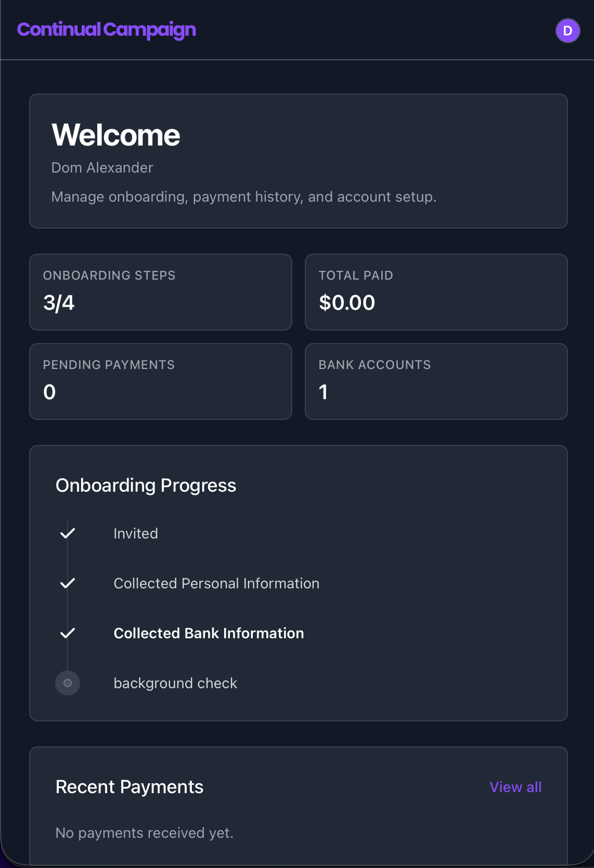The width and height of the screenshot is (594, 868).
Task: Click the pending circle beside background check
Action: (x=67, y=683)
